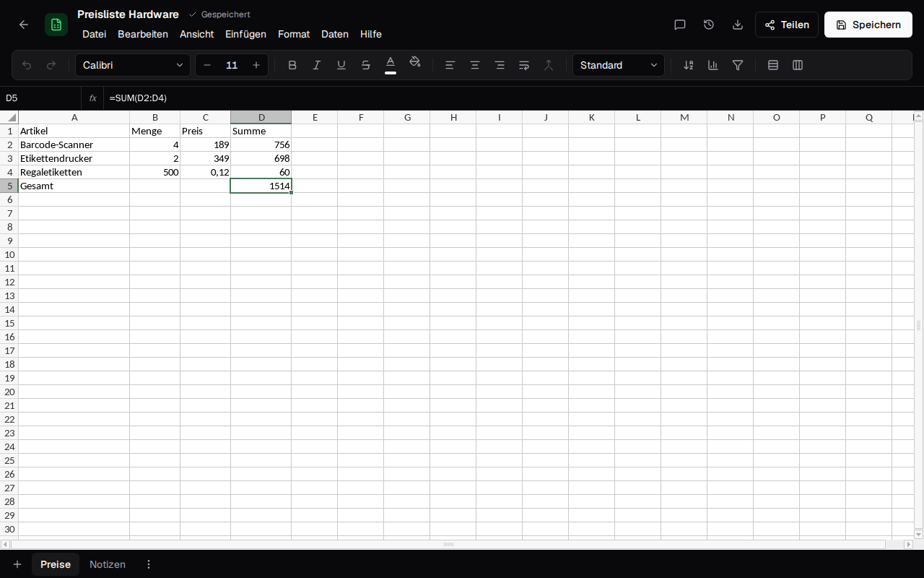Click the green spreadsheet app icon

point(56,25)
